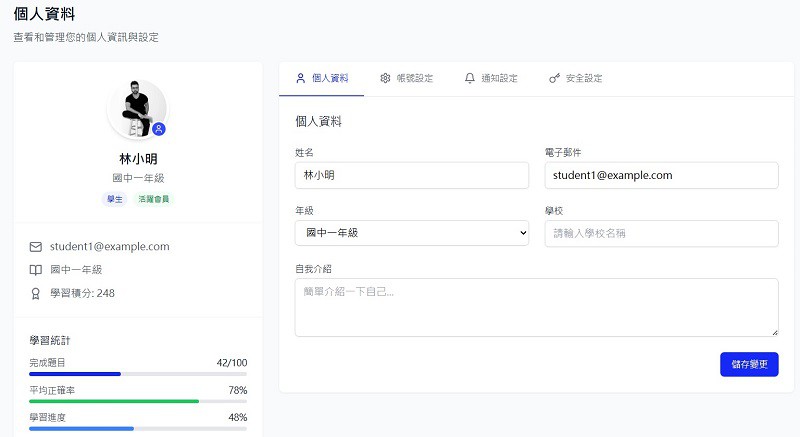The width and height of the screenshot is (800, 437).
Task: Click the envelope icon beside student1@example.com
Action: pyautogui.click(x=36, y=246)
